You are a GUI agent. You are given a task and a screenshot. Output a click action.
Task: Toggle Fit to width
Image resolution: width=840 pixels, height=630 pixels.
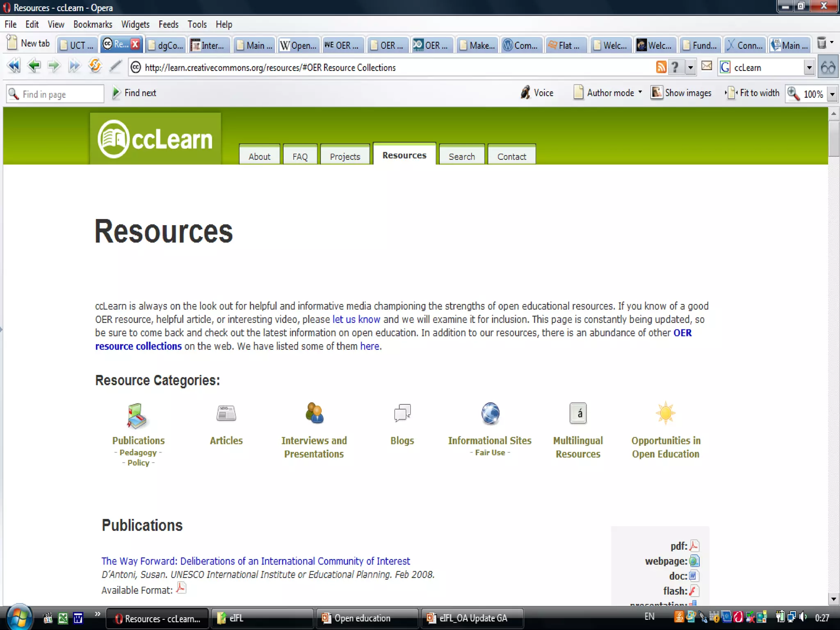click(x=753, y=93)
